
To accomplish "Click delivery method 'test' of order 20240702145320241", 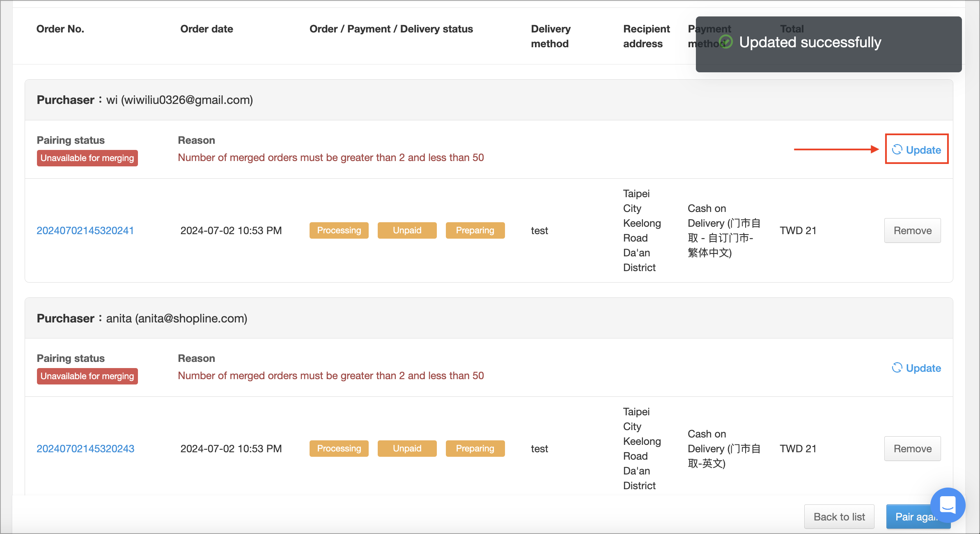I will [539, 230].
